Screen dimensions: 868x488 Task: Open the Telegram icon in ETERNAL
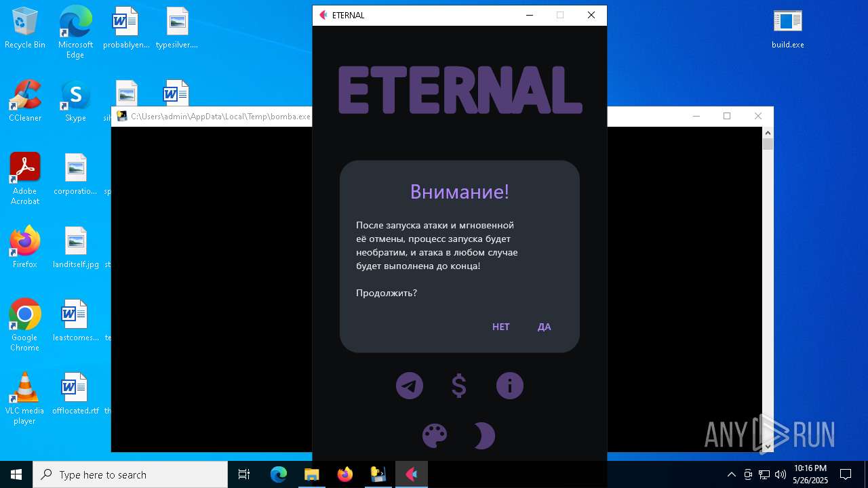point(410,386)
